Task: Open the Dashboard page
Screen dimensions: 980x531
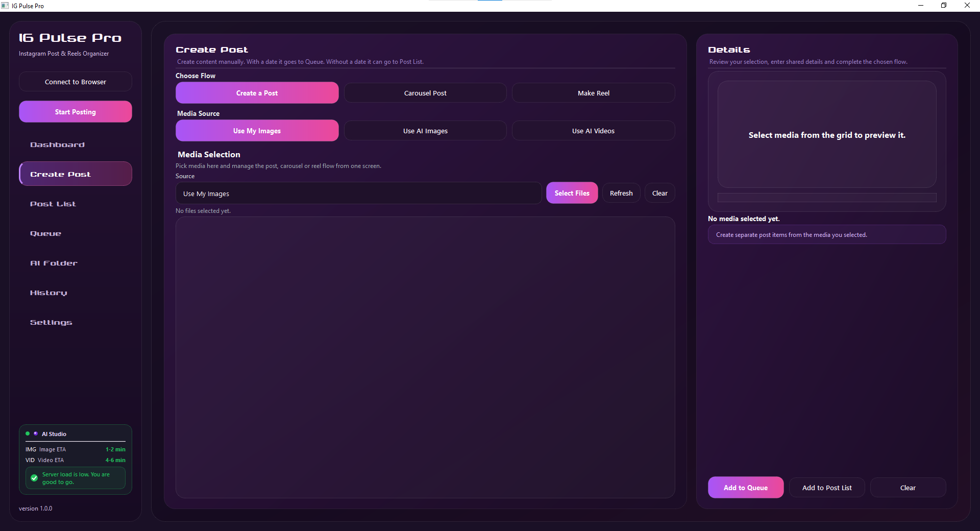Action: [x=76, y=145]
